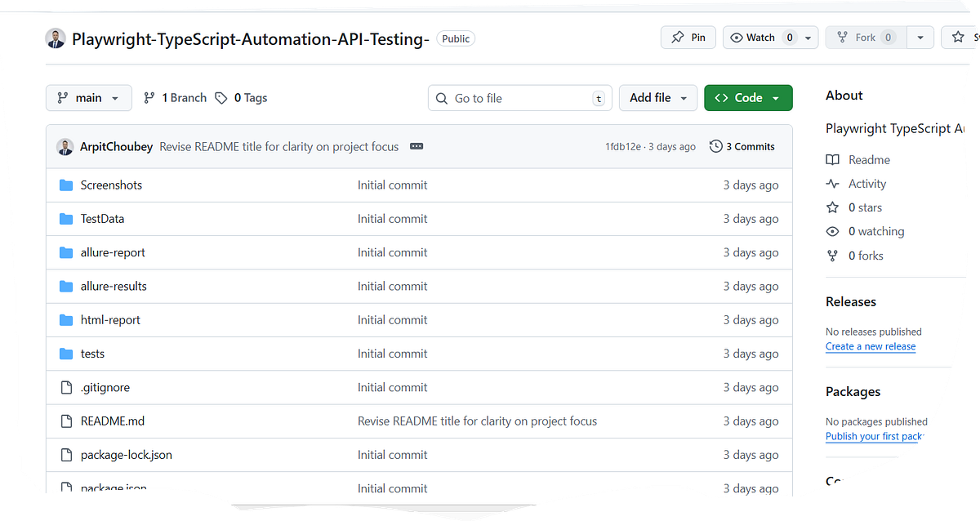Expand the Watch options arrow

[x=808, y=38]
